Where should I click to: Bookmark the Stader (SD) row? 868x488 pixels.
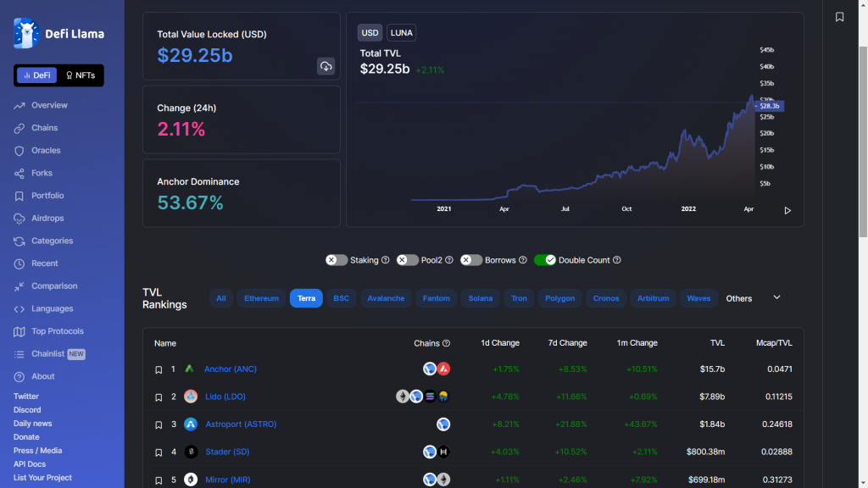(x=159, y=452)
